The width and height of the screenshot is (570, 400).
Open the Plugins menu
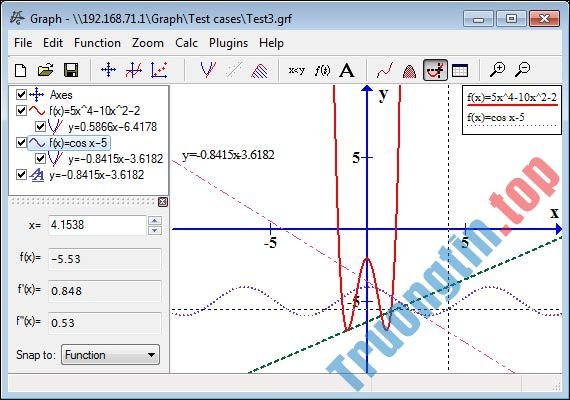pos(228,43)
